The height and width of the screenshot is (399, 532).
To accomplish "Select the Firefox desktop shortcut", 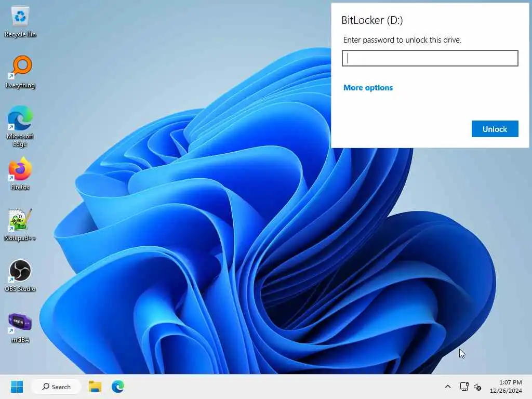I will tap(20, 174).
